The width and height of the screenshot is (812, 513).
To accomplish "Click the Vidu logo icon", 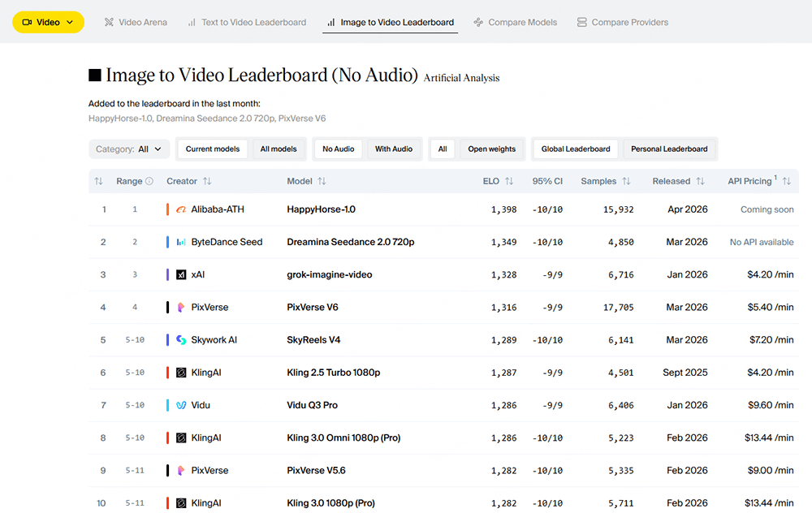I will pos(181,405).
